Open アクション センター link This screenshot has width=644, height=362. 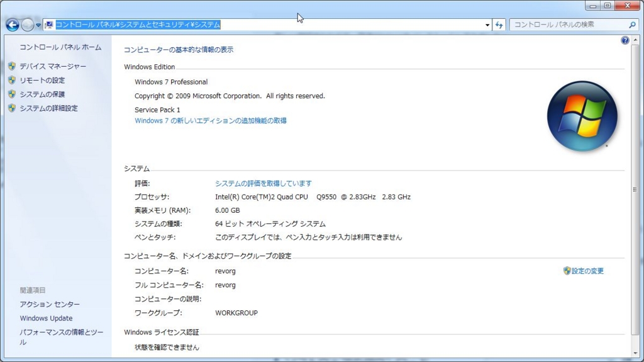tap(50, 305)
